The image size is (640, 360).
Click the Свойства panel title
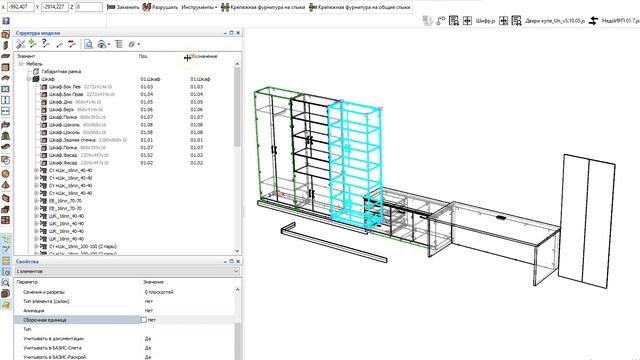pos(27,261)
